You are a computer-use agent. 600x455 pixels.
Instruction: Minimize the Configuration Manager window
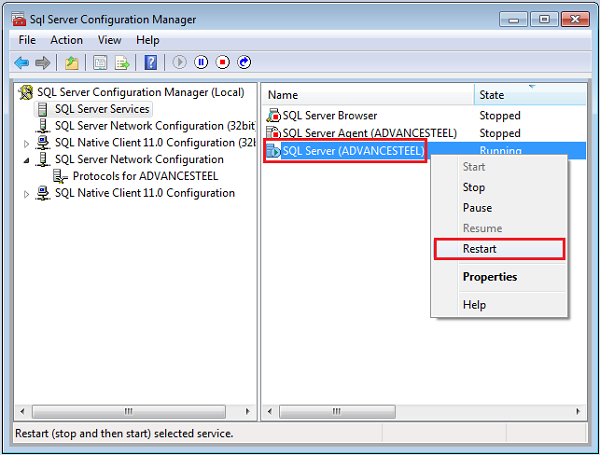(x=514, y=19)
